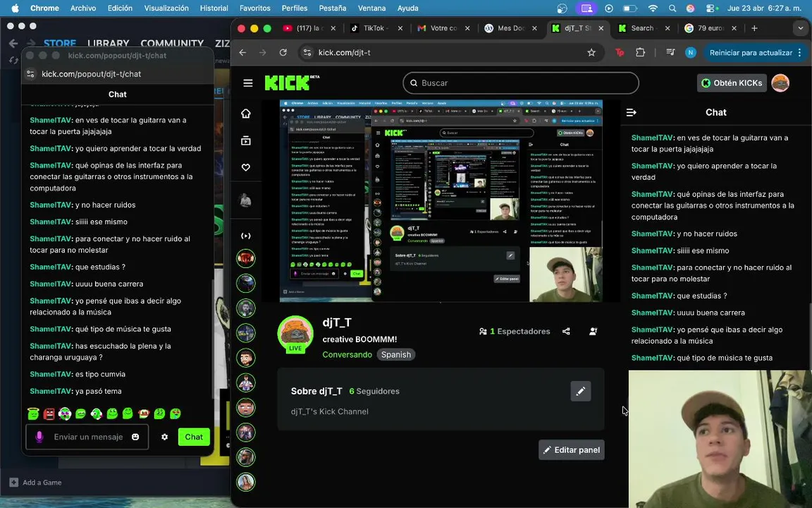This screenshot has height=508, width=812.
Task: Open djT_T channel avatar with LIVE badge
Action: point(295,334)
